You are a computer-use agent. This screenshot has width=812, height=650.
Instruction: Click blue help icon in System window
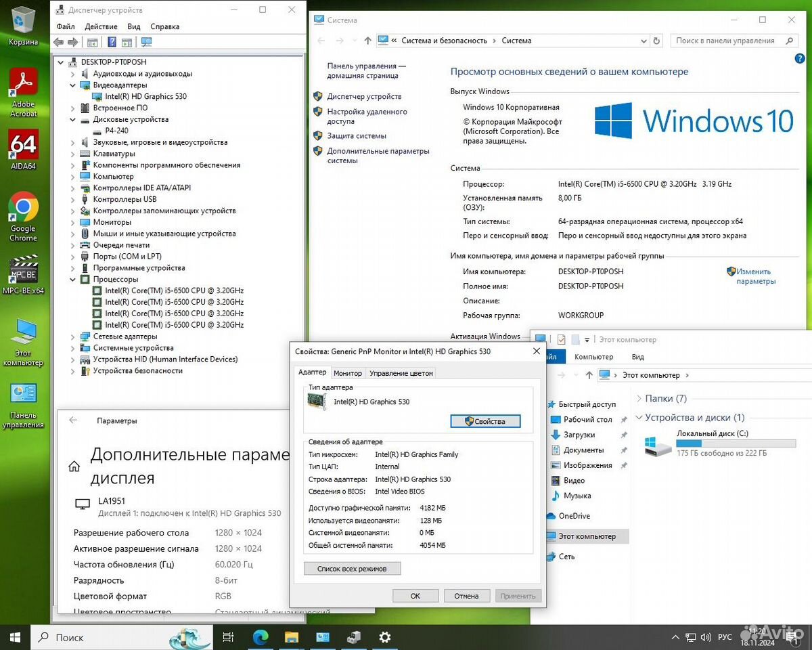coord(799,59)
